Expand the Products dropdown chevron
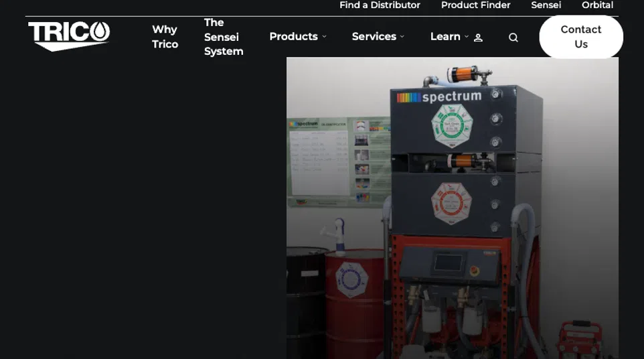644x359 pixels. click(324, 37)
